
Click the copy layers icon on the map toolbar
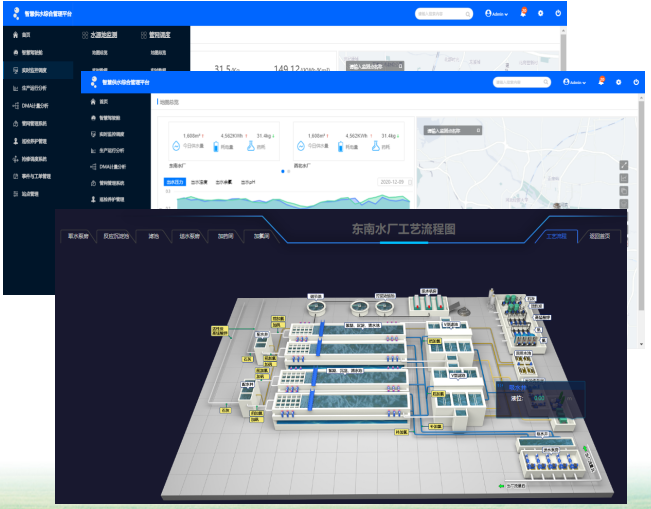click(x=624, y=191)
